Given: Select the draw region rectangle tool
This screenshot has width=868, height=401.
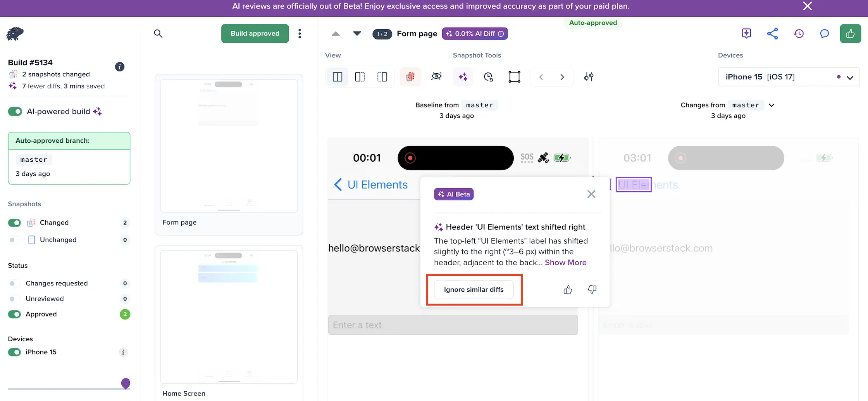Looking at the screenshot, I should [x=514, y=77].
